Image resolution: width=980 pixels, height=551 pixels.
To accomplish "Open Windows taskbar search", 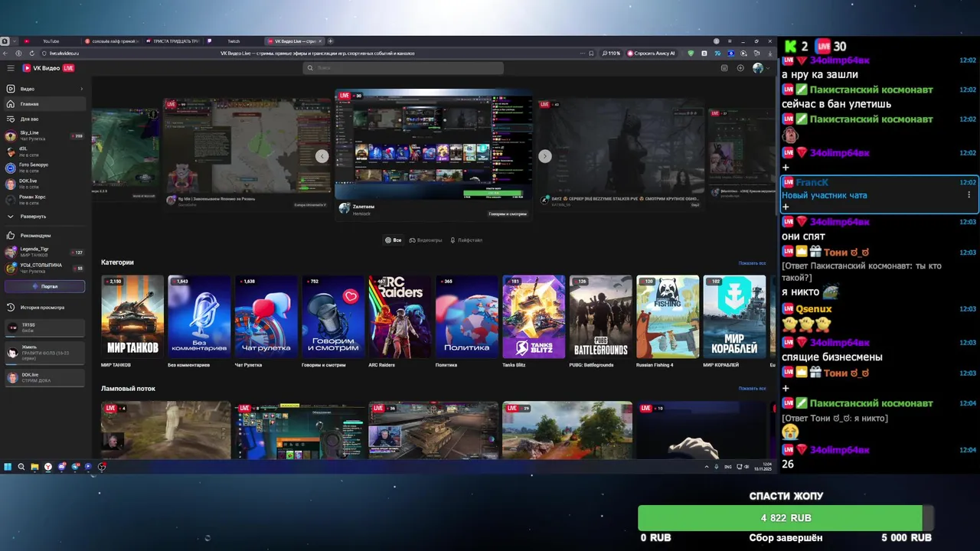I will tap(21, 467).
